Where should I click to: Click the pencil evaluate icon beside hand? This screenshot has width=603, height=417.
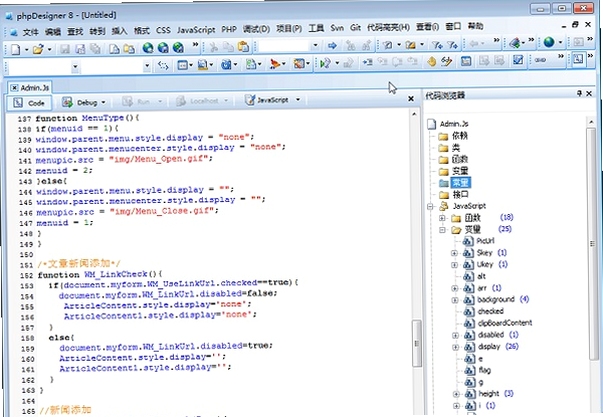(446, 61)
